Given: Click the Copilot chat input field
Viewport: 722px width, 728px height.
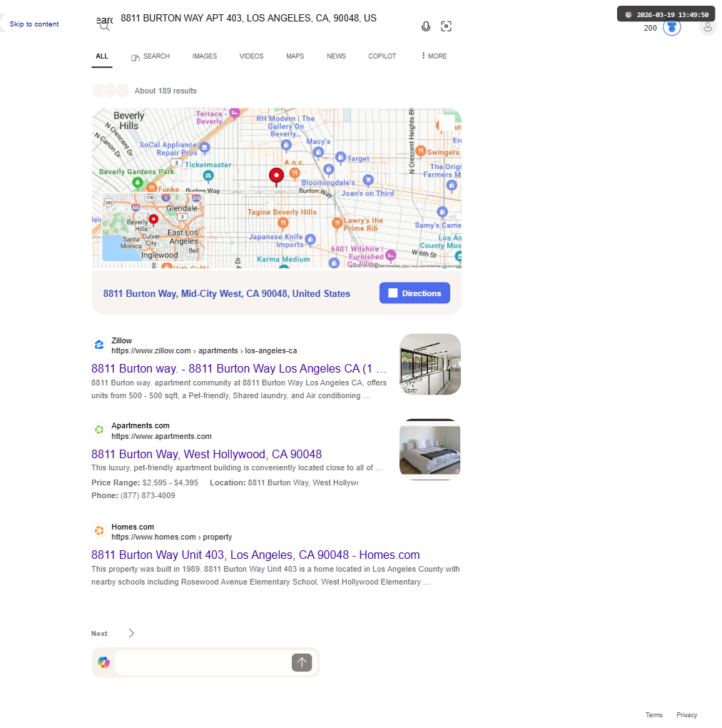Looking at the screenshot, I should coord(203,662).
